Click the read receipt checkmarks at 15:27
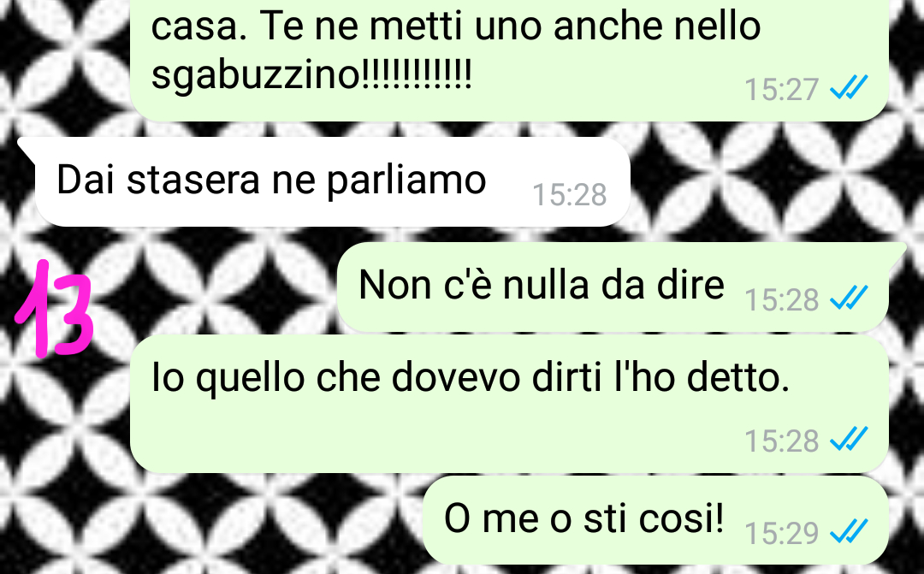The height and width of the screenshot is (574, 924). (849, 87)
